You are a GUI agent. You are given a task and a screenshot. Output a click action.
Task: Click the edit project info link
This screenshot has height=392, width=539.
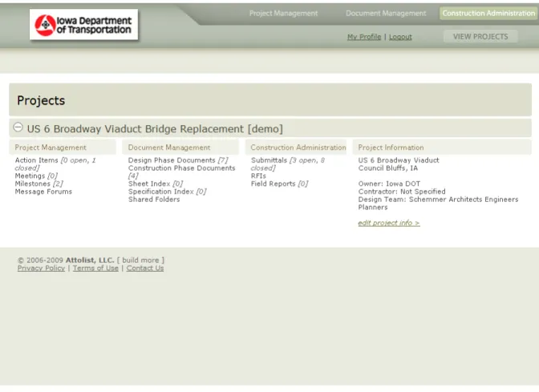(x=389, y=223)
